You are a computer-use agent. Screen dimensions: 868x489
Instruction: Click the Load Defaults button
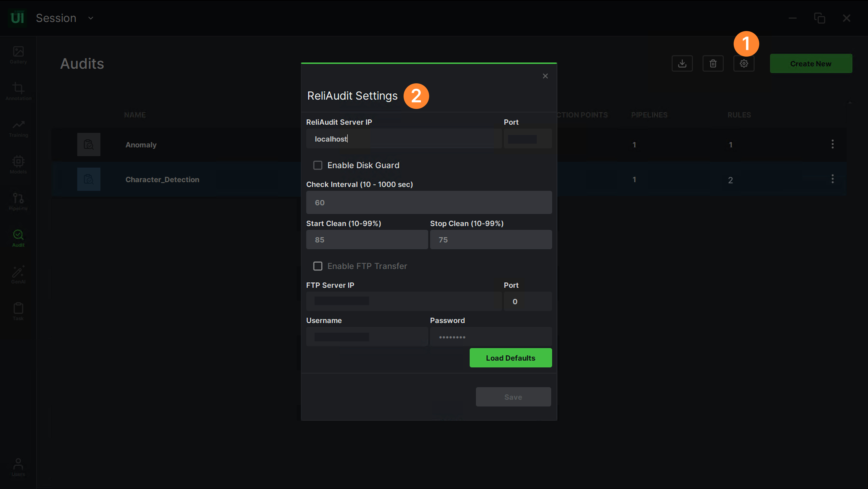(x=510, y=358)
